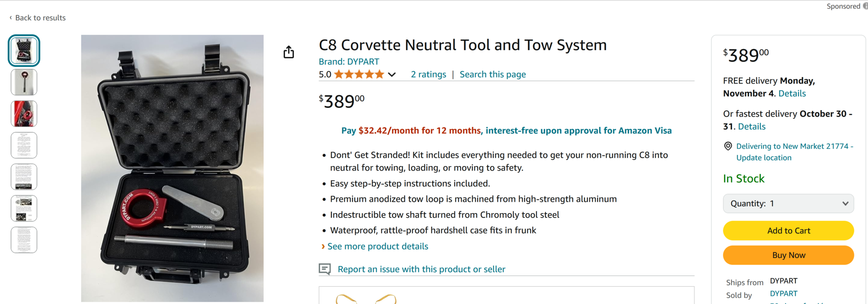View the 2 ratings
The width and height of the screenshot is (868, 304).
[428, 74]
